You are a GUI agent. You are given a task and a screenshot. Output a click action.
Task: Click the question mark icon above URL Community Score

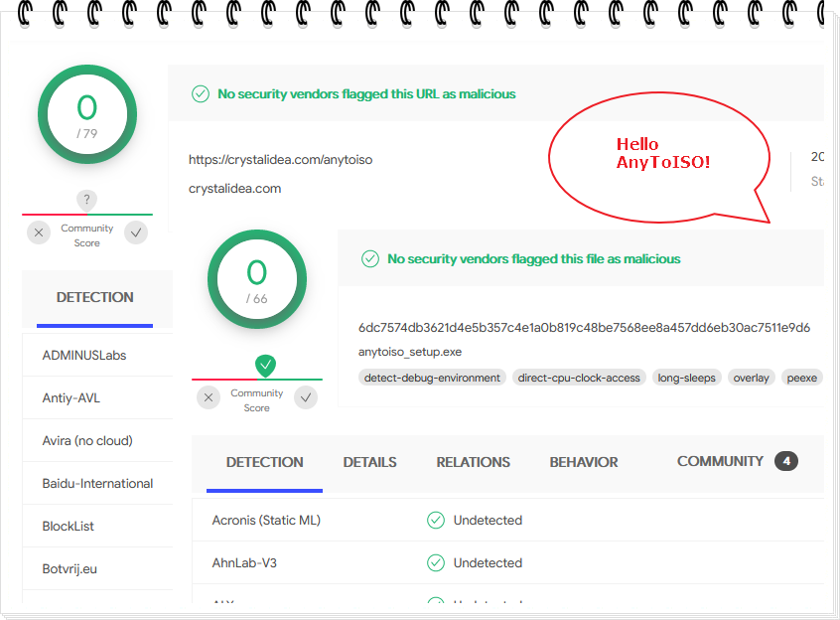tap(86, 199)
